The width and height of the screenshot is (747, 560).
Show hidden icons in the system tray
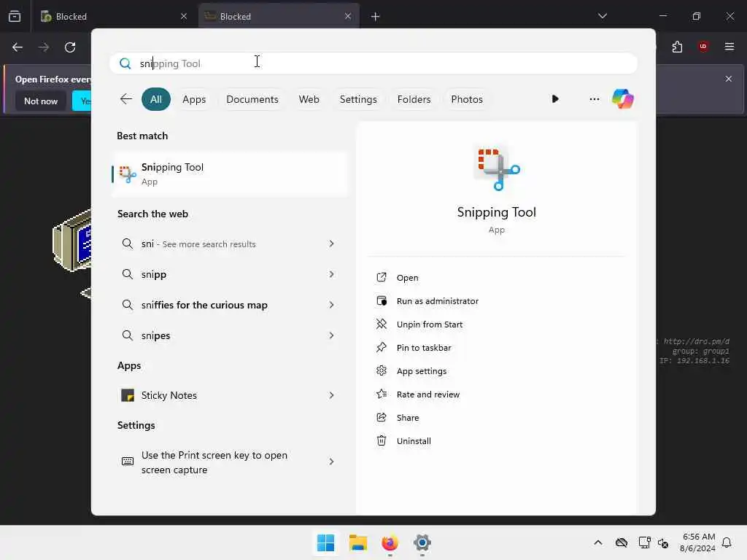point(598,542)
